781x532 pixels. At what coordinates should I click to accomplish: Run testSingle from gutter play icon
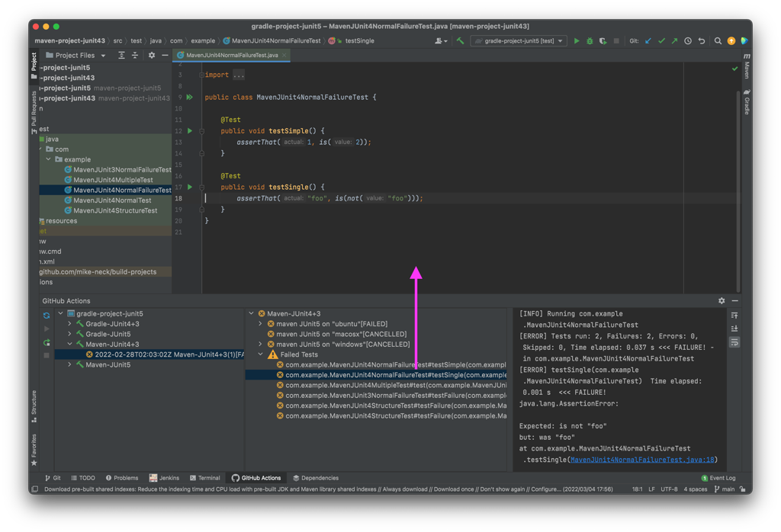click(190, 187)
